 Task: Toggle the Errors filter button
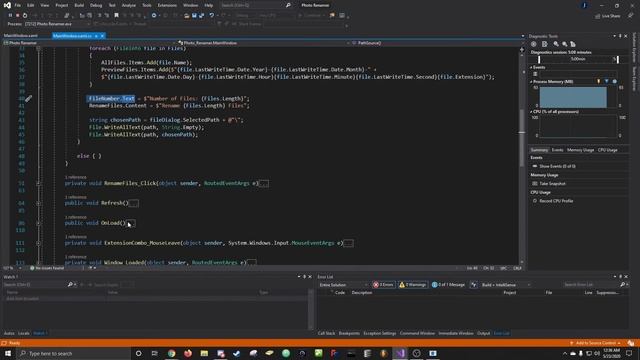pyautogui.click(x=383, y=285)
